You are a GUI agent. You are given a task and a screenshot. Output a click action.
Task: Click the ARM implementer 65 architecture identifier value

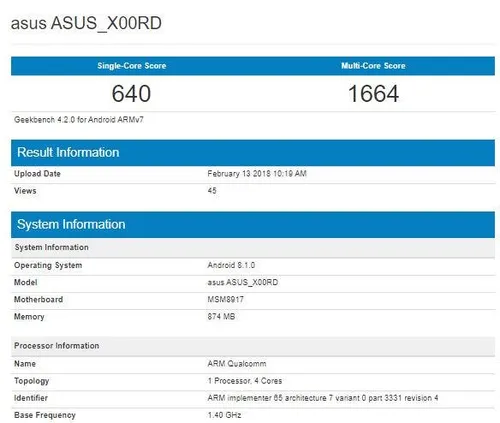(323, 398)
